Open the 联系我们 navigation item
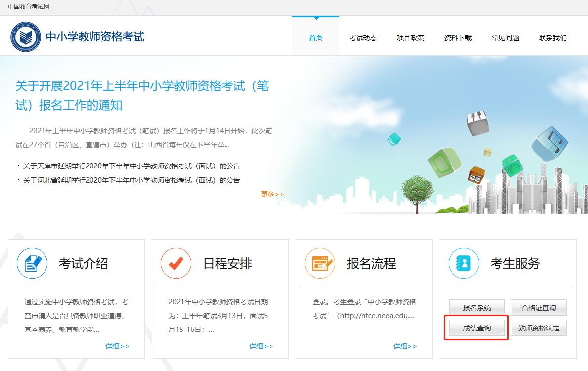 (x=553, y=38)
